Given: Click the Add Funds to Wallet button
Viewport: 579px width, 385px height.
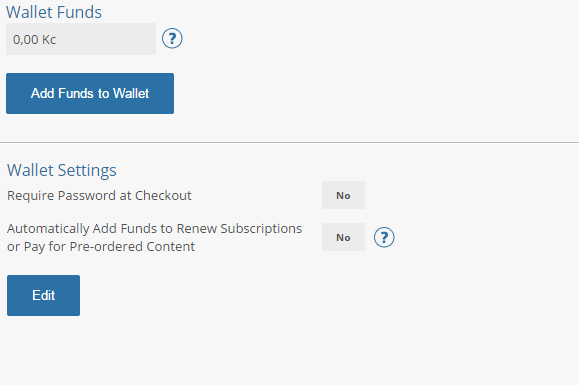Looking at the screenshot, I should click(90, 93).
